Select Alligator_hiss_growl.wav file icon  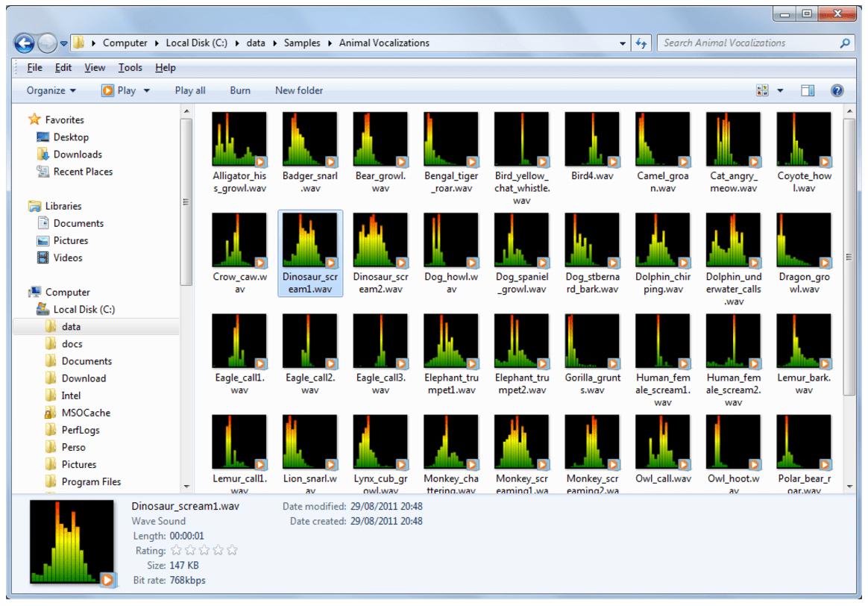(x=239, y=140)
